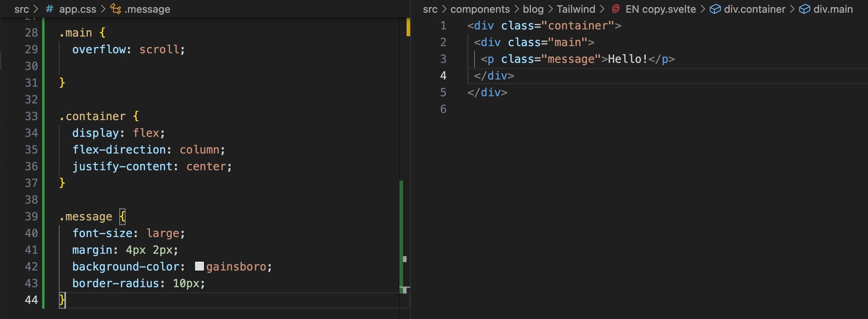Viewport: 868px width, 319px height.
Task: Click the closing '</div>' on Svelte line 5
Action: (x=487, y=92)
